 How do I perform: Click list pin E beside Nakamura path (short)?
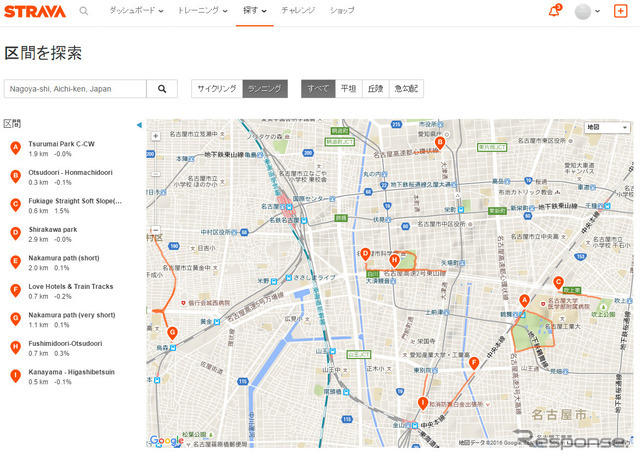pyautogui.click(x=16, y=263)
